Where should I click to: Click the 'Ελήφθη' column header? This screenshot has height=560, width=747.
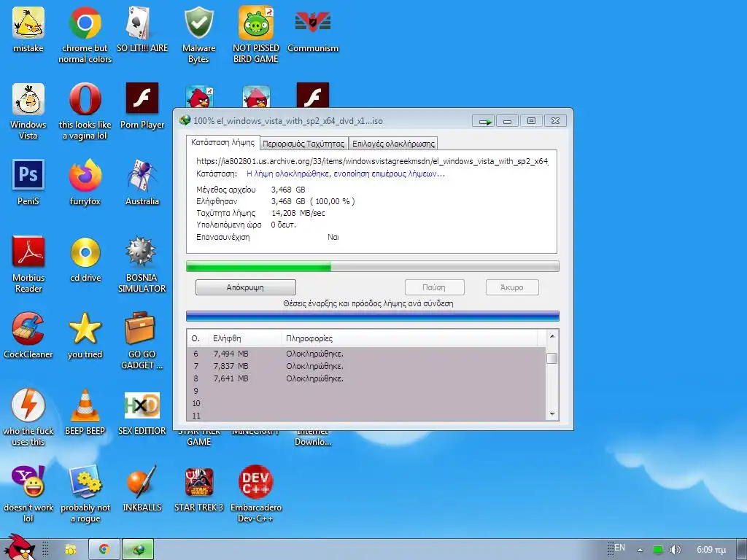point(245,338)
